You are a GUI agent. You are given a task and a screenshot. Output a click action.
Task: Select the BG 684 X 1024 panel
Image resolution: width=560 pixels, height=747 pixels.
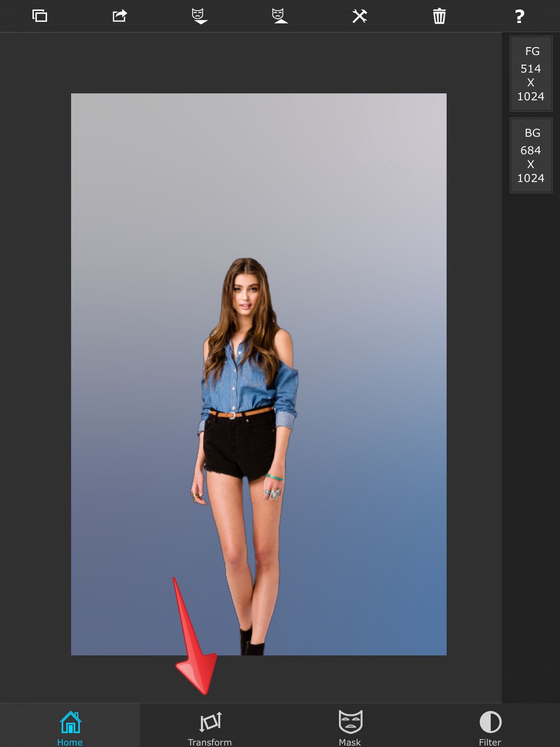point(531,155)
